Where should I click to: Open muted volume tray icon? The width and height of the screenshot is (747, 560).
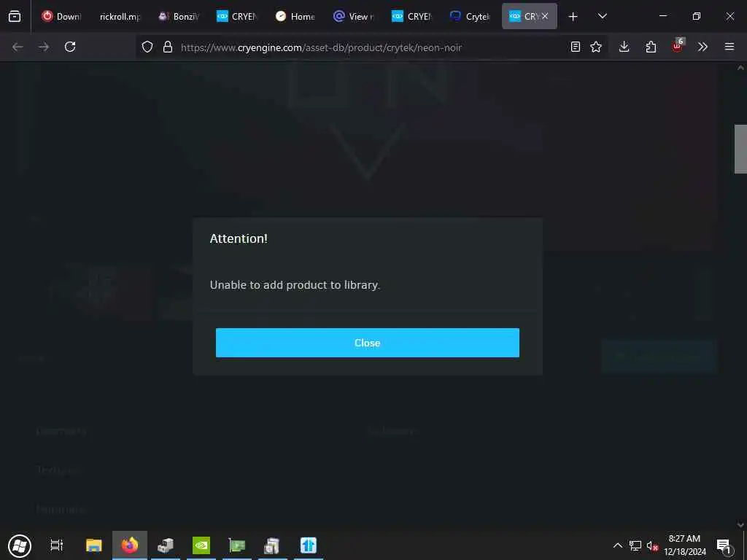[652, 545]
